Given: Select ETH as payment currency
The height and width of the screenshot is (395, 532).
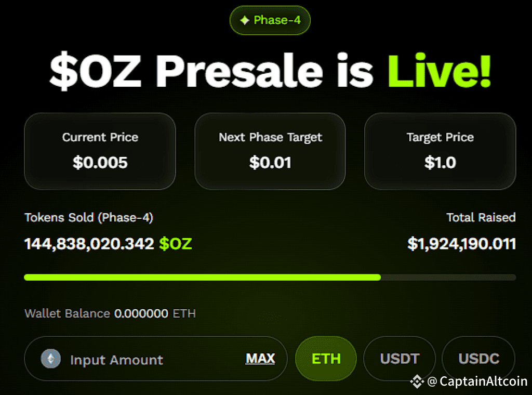Looking at the screenshot, I should click(x=326, y=358).
